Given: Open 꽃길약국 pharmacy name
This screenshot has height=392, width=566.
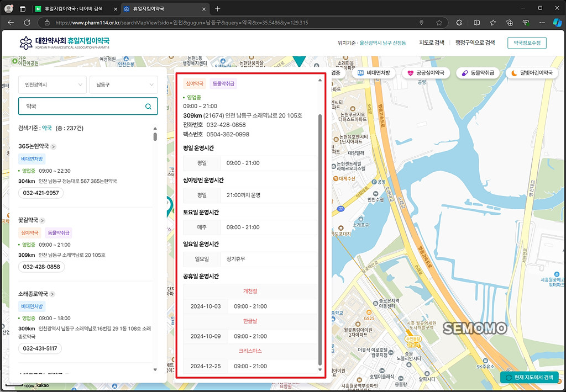Looking at the screenshot, I should (x=28, y=220).
